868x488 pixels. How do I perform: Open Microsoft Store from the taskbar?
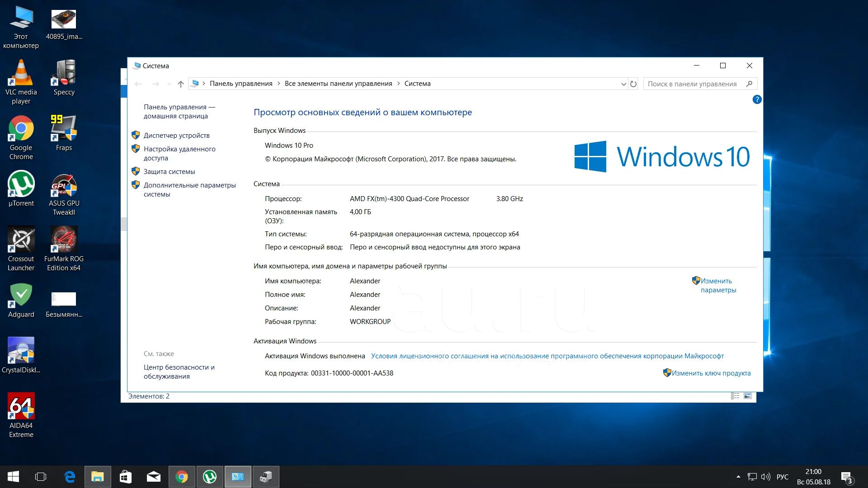tap(126, 477)
